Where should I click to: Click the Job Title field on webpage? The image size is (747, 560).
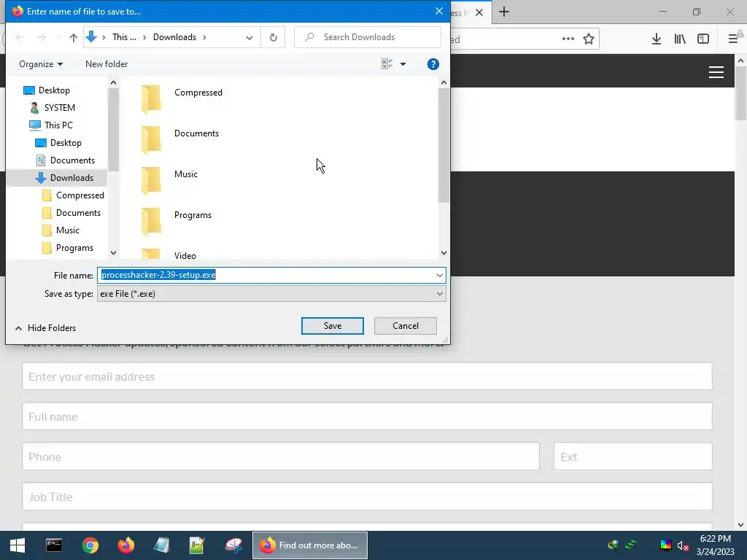(367, 497)
